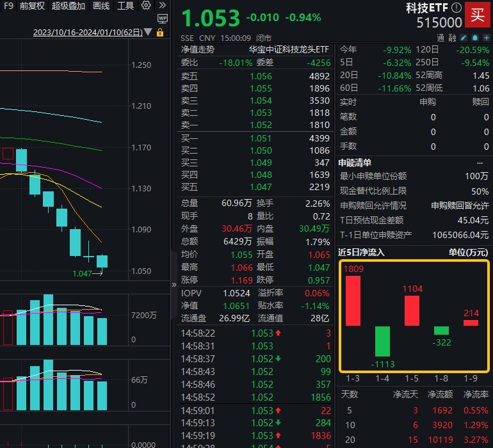This screenshot has height=448, width=493.
Task: Open 画线 drawing tools menu
Action: click(101, 6)
